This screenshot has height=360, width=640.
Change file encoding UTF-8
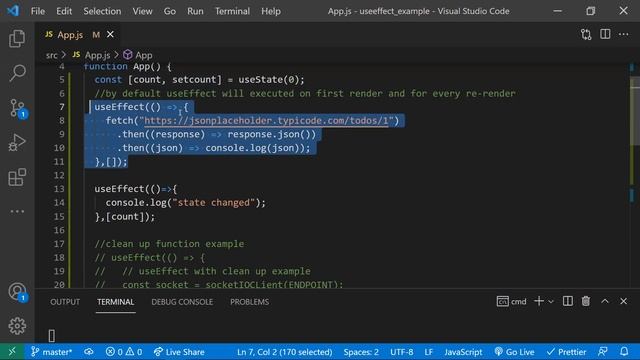(x=402, y=351)
